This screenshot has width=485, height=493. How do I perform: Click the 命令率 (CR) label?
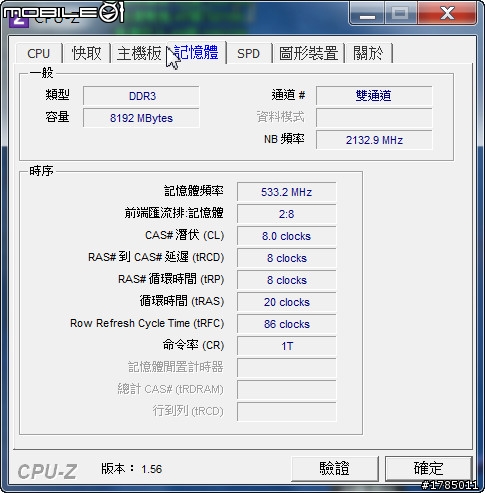pyautogui.click(x=193, y=345)
